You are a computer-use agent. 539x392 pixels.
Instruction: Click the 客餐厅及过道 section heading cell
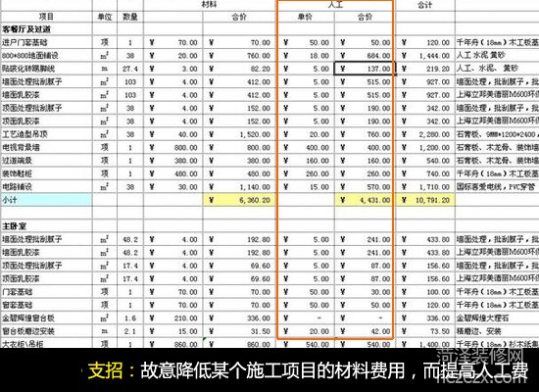pyautogui.click(x=46, y=29)
